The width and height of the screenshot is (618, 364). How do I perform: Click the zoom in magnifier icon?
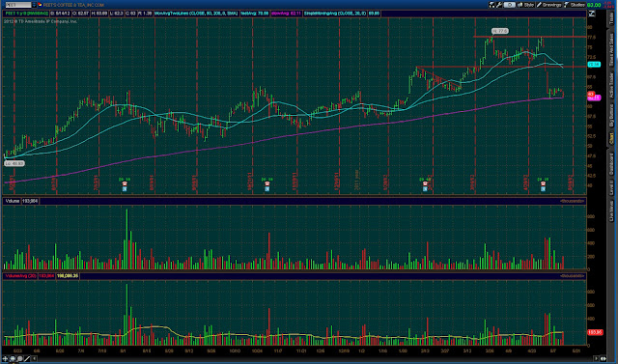(x=13, y=358)
